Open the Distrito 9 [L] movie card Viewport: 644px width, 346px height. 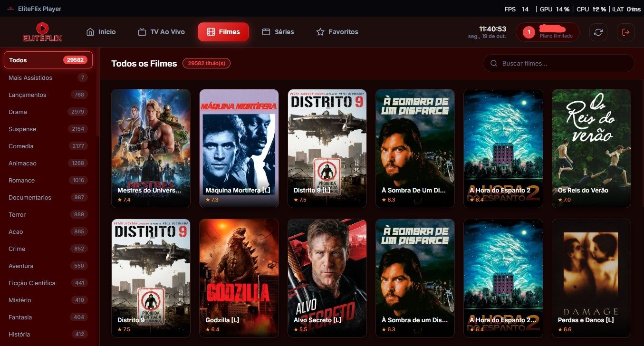point(327,148)
